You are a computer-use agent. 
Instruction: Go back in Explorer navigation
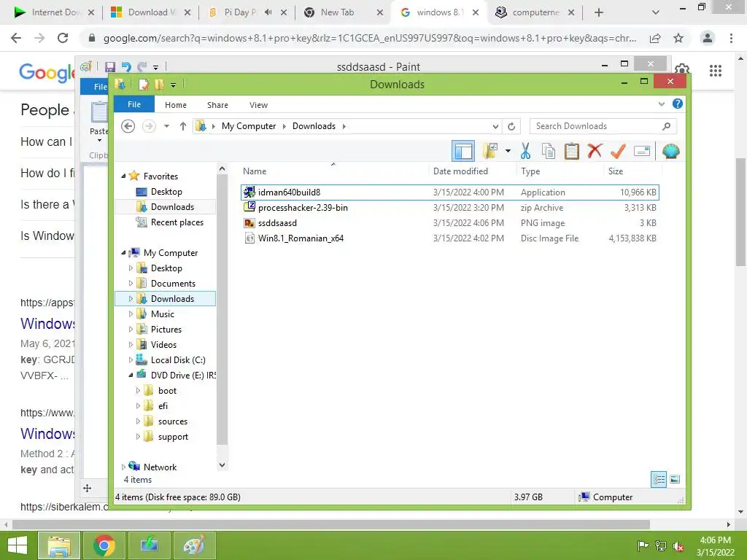tap(128, 126)
